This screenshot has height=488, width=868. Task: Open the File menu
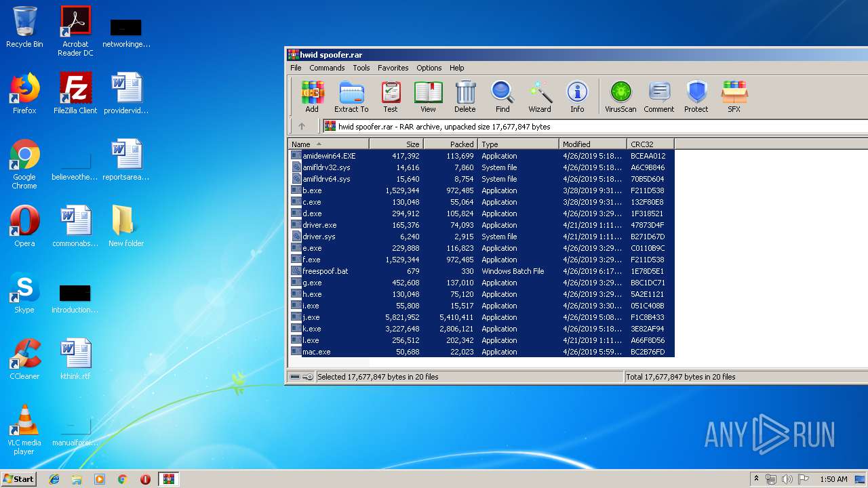296,68
